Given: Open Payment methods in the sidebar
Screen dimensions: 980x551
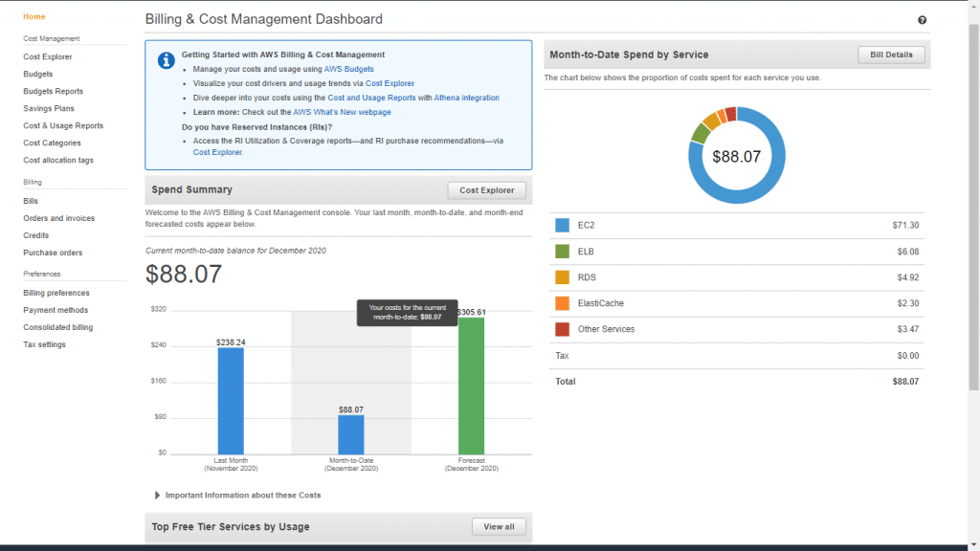Looking at the screenshot, I should point(56,310).
